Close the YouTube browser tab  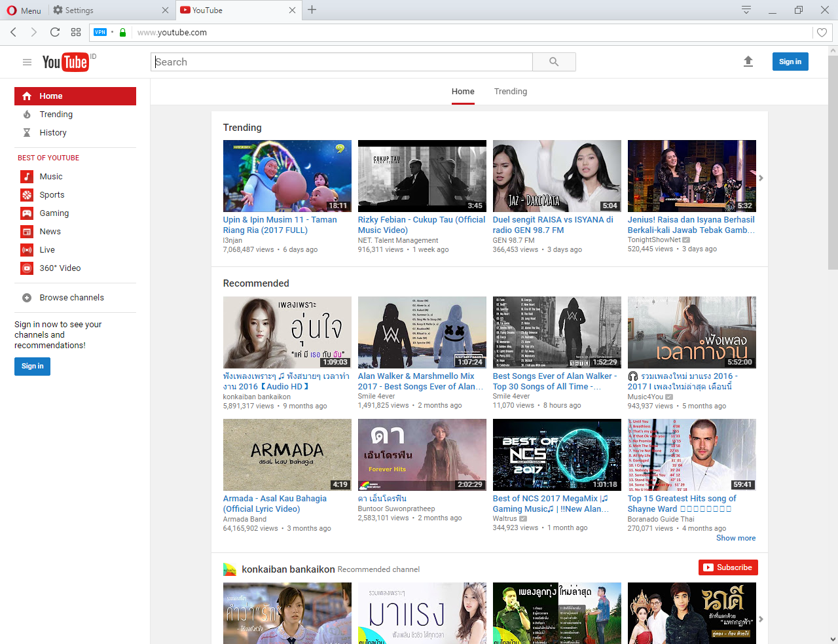pyautogui.click(x=292, y=10)
